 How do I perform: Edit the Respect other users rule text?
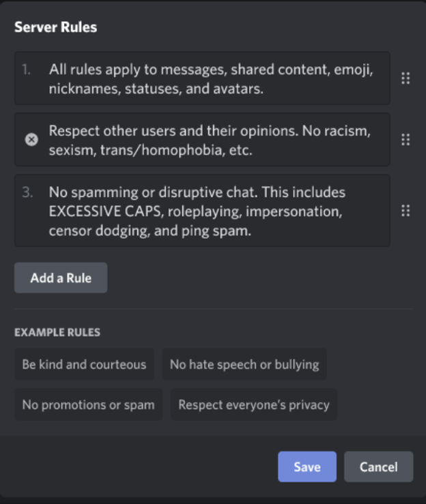pos(202,140)
